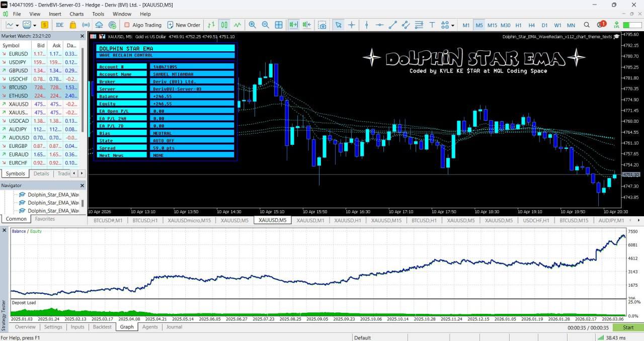This screenshot has width=644, height=341.
Task: Switch chart to line chart style
Action: (237, 25)
